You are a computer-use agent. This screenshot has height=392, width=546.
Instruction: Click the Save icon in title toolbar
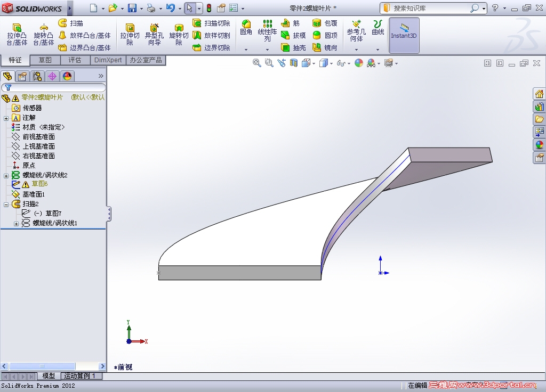tap(132, 8)
